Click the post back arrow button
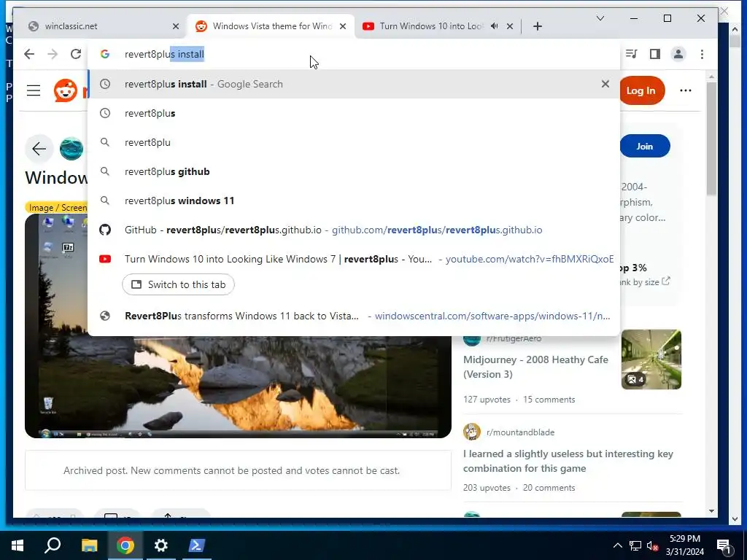This screenshot has height=560, width=747. click(x=39, y=149)
